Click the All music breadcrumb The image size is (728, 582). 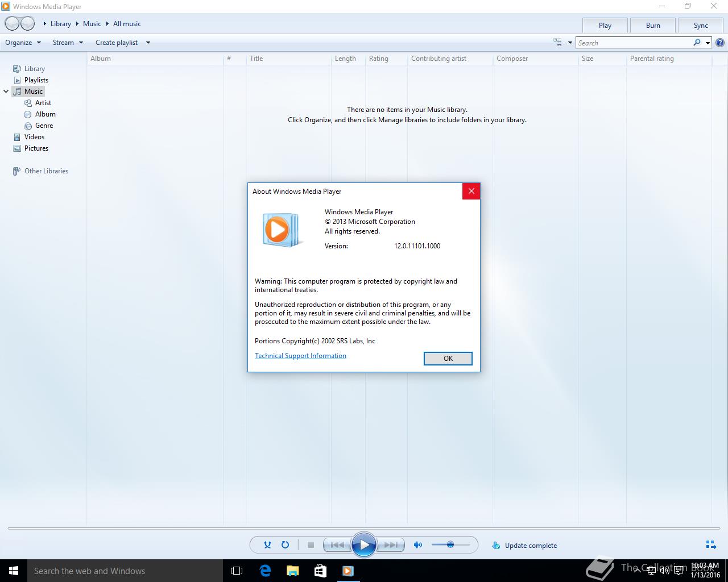click(x=127, y=23)
